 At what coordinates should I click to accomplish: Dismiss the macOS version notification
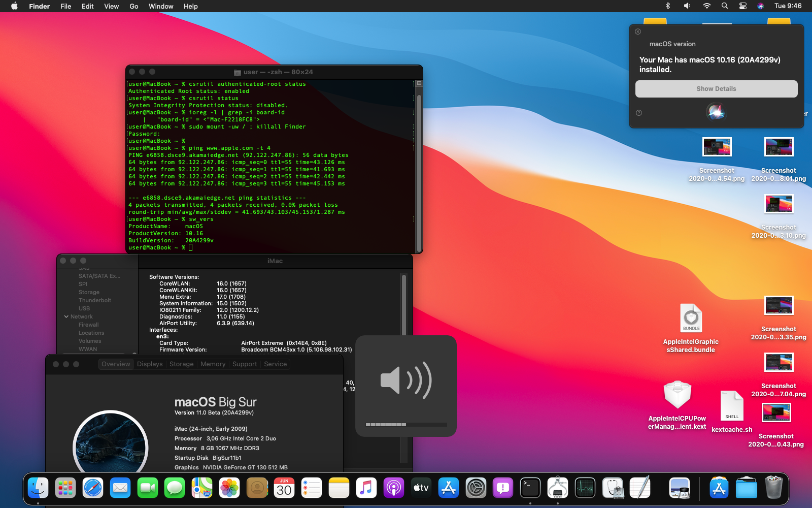638,31
